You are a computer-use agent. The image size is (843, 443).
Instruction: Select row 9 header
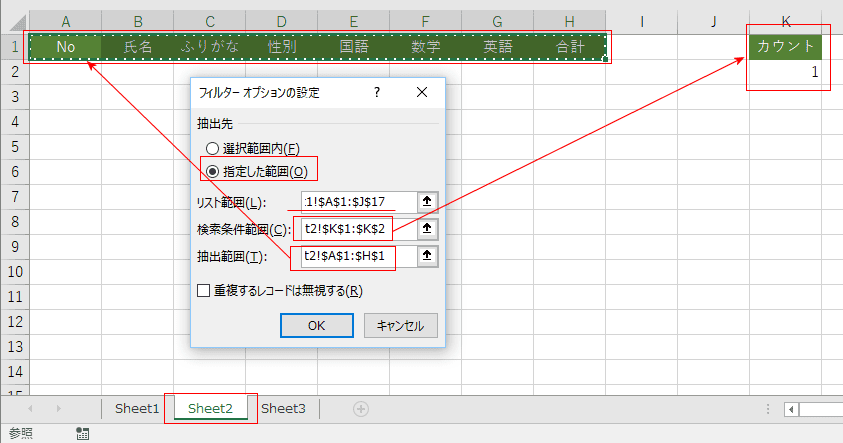(x=15, y=247)
